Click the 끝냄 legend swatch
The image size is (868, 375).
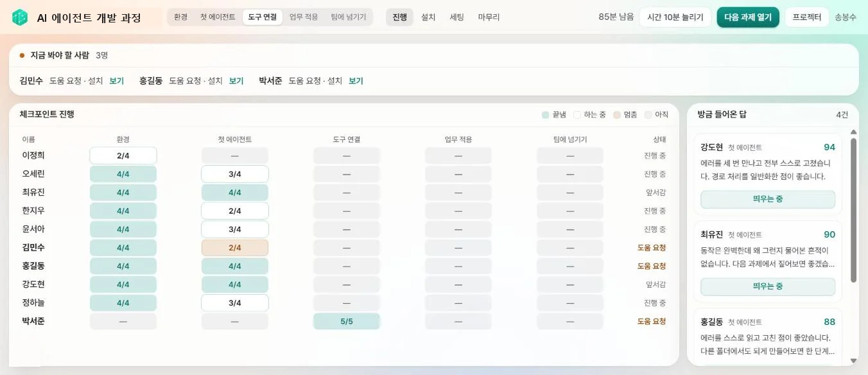[545, 114]
